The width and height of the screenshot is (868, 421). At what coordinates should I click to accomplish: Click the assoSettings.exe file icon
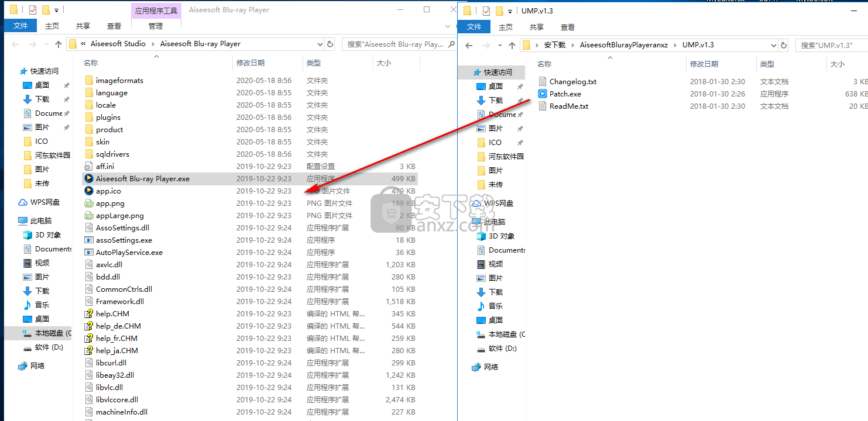[89, 240]
